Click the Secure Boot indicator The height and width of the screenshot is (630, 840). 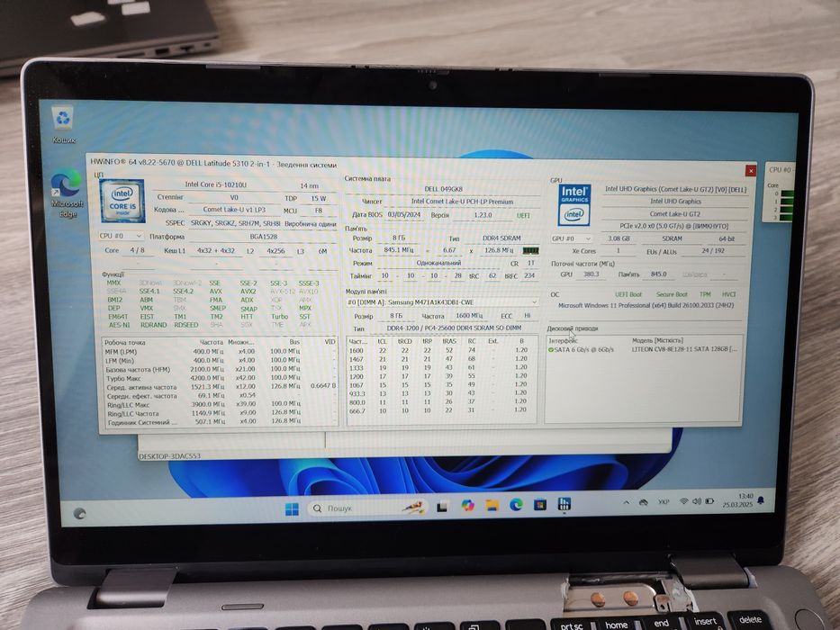(672, 294)
